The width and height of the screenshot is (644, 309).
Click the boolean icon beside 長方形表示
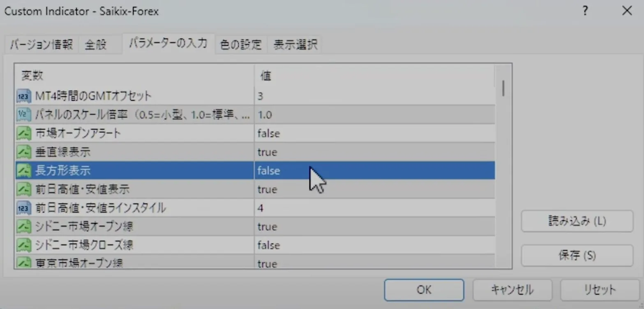point(23,171)
